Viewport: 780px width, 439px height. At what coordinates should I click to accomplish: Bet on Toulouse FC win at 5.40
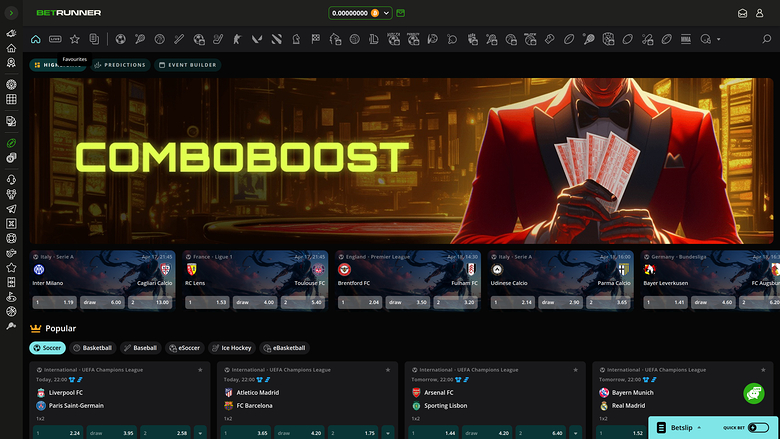coord(303,302)
